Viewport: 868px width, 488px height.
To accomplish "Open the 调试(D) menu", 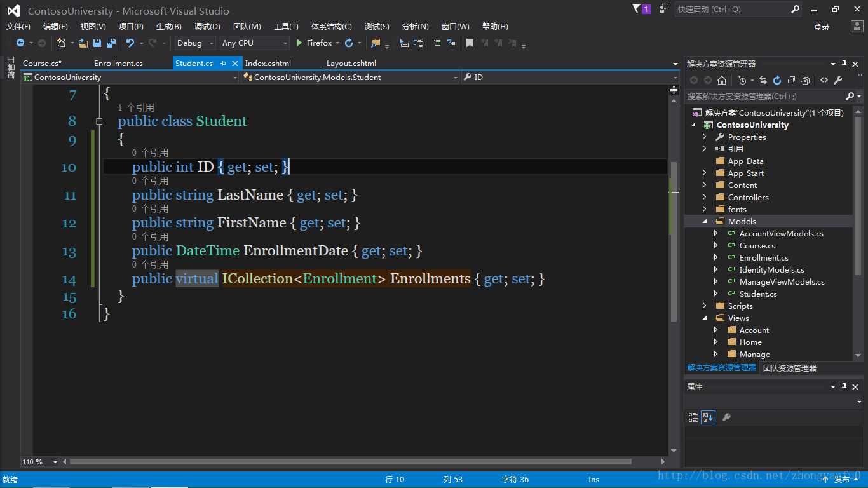I will (x=207, y=26).
